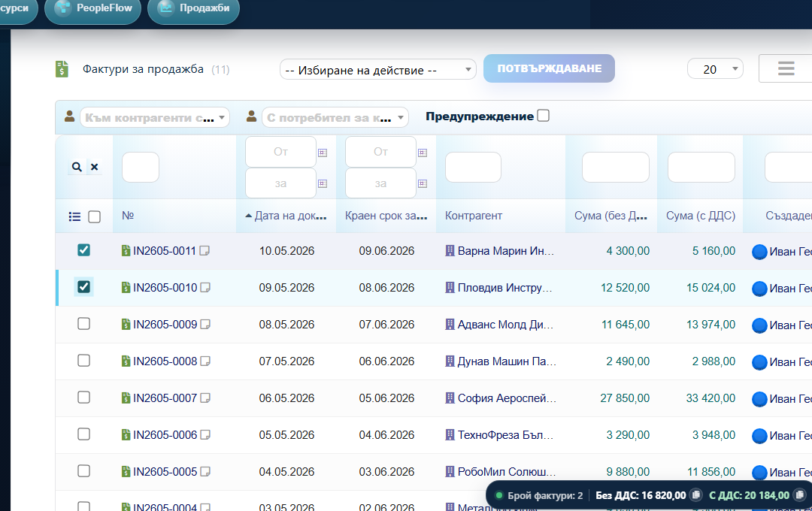Open contractor Пловдив Инстру...
The width and height of the screenshot is (812, 511).
point(505,288)
